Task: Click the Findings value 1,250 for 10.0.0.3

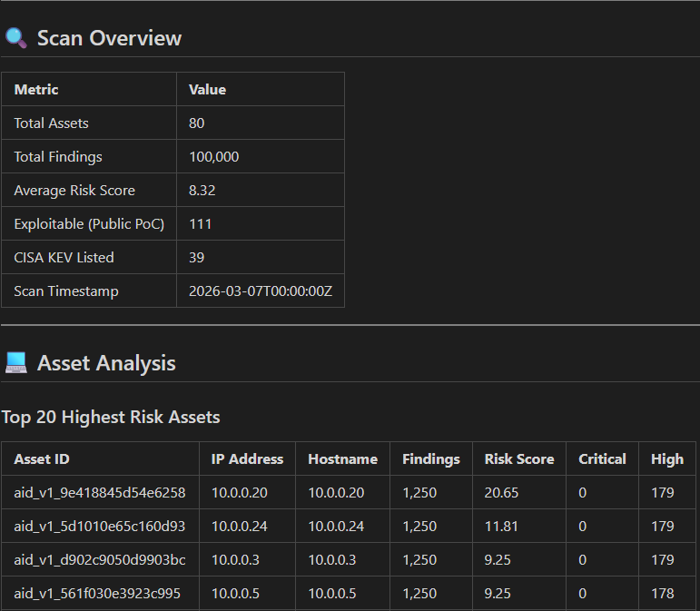Action: [x=419, y=559]
